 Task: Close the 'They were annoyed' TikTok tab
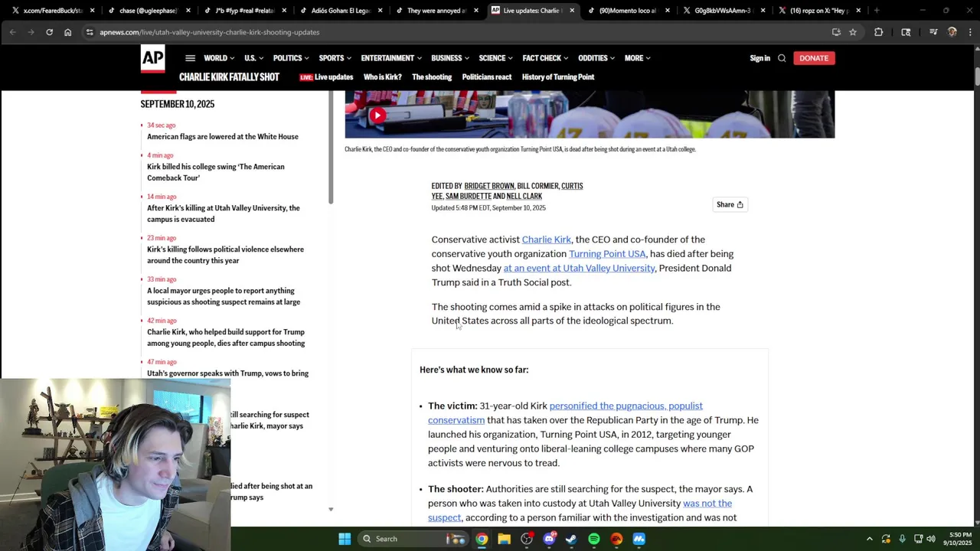[475, 11]
